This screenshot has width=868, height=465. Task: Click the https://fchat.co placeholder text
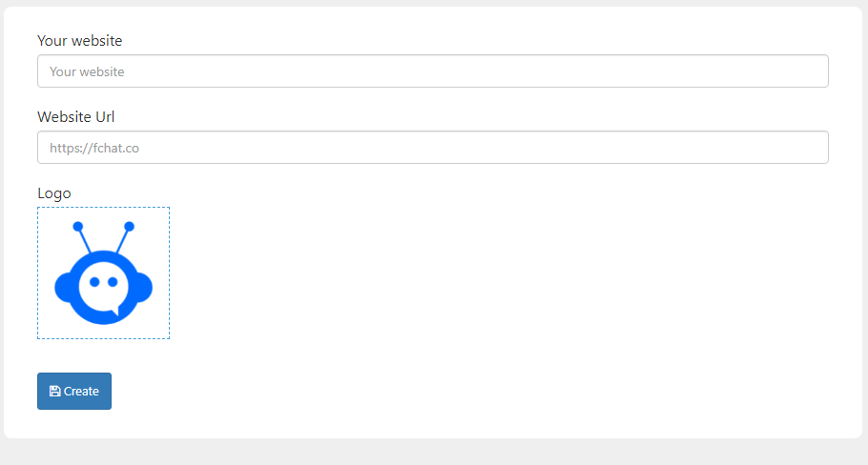coord(94,149)
